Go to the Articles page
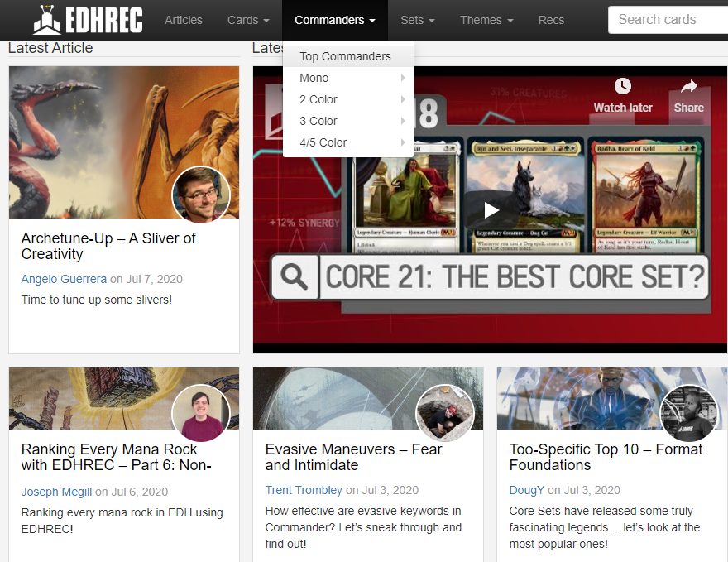 [x=184, y=20]
